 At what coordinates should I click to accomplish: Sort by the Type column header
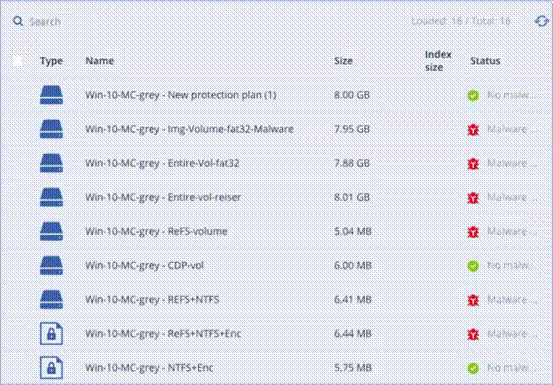pos(51,61)
